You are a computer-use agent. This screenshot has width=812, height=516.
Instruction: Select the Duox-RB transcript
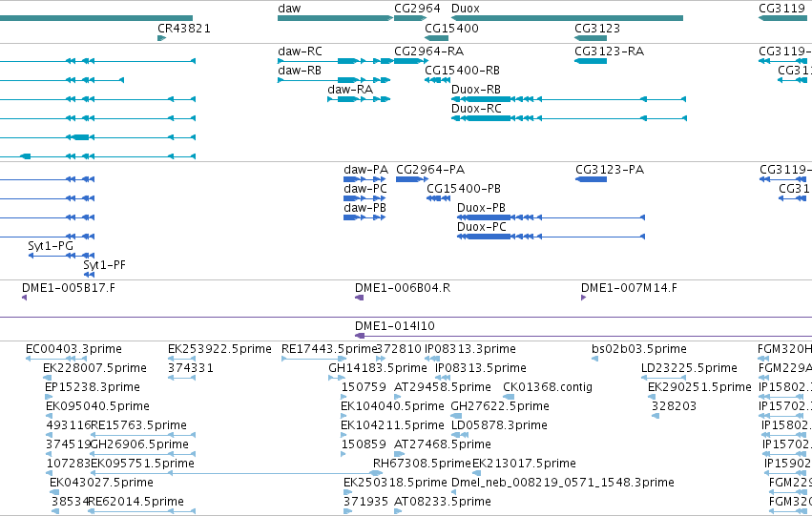pyautogui.click(x=569, y=99)
